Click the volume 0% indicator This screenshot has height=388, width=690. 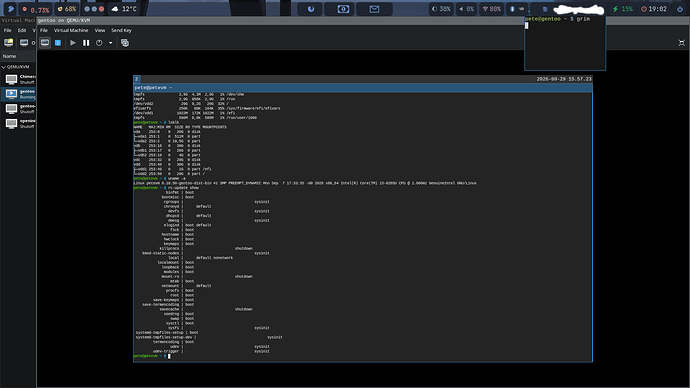(466, 9)
